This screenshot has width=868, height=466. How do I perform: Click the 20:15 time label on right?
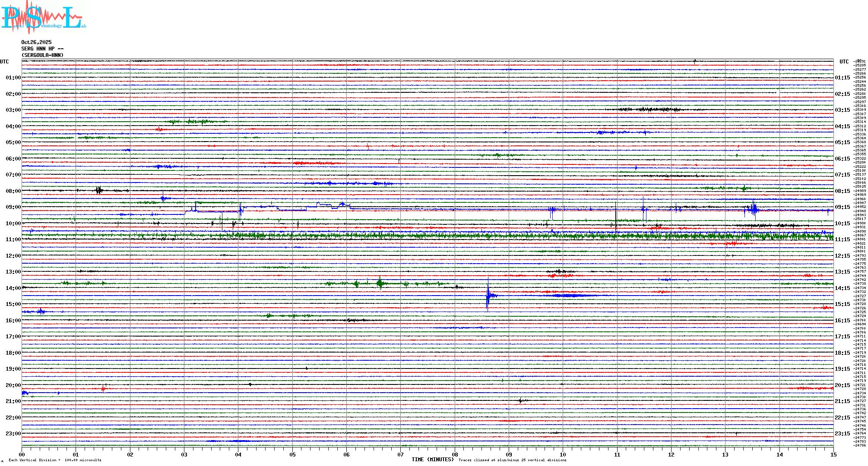coord(842,385)
